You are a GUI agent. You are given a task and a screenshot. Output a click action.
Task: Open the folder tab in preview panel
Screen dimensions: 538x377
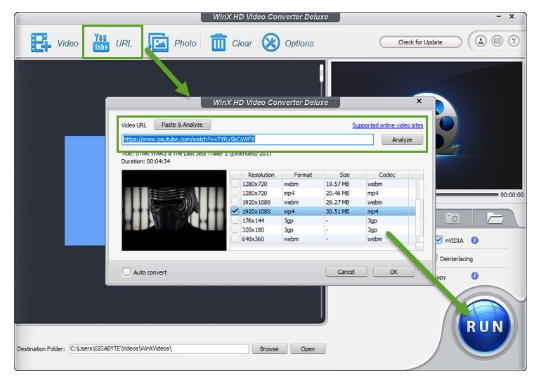494,218
